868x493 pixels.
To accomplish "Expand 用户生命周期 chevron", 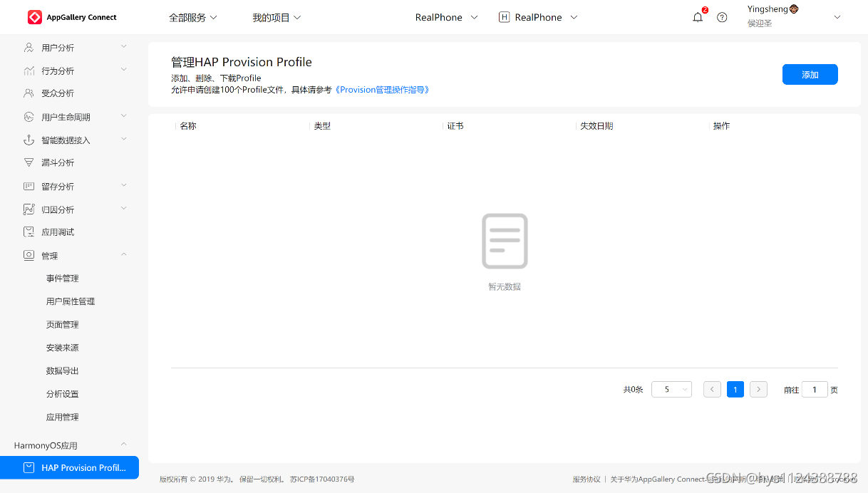I will (124, 115).
